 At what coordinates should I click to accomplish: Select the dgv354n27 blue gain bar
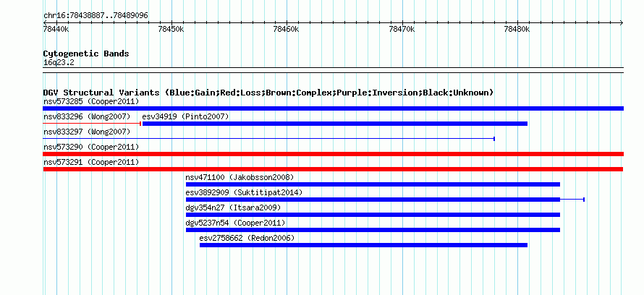(x=373, y=215)
